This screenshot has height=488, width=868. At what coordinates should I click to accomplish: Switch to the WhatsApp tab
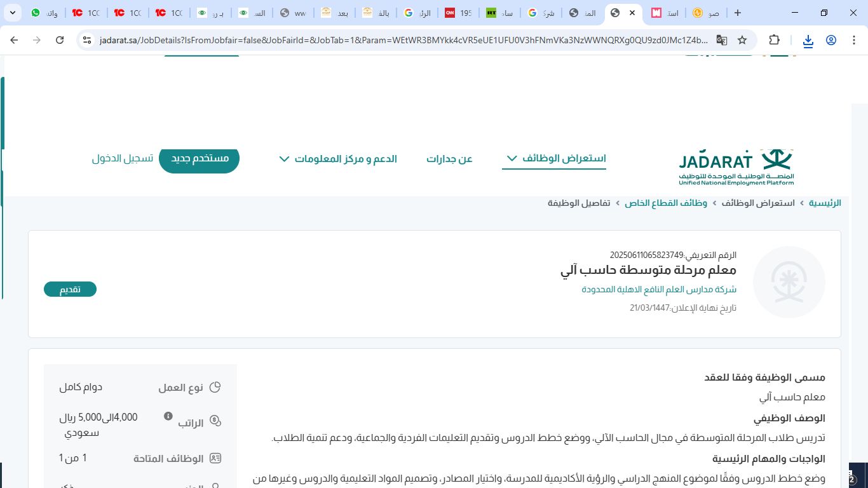tap(45, 13)
